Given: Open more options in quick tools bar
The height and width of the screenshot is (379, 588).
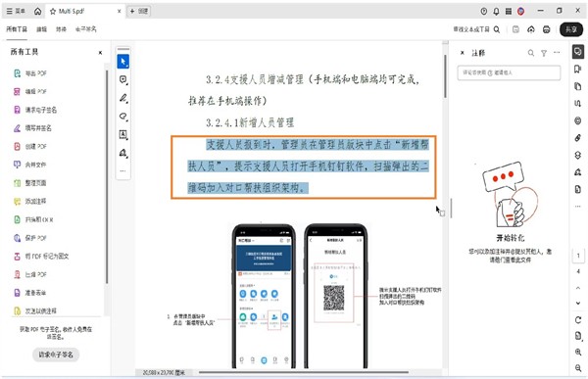Looking at the screenshot, I should (x=123, y=171).
